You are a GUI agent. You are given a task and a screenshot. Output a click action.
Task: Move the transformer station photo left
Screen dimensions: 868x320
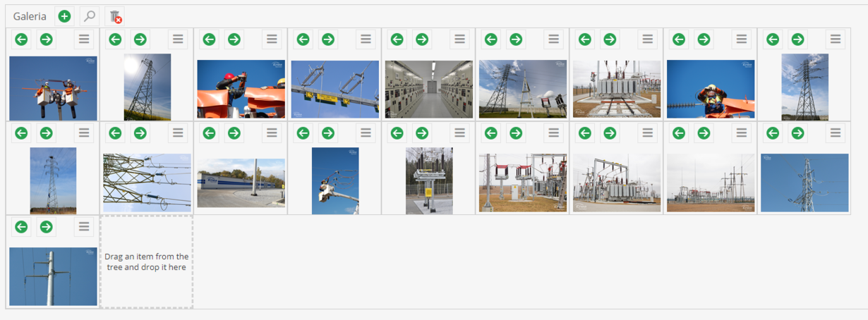click(x=585, y=39)
